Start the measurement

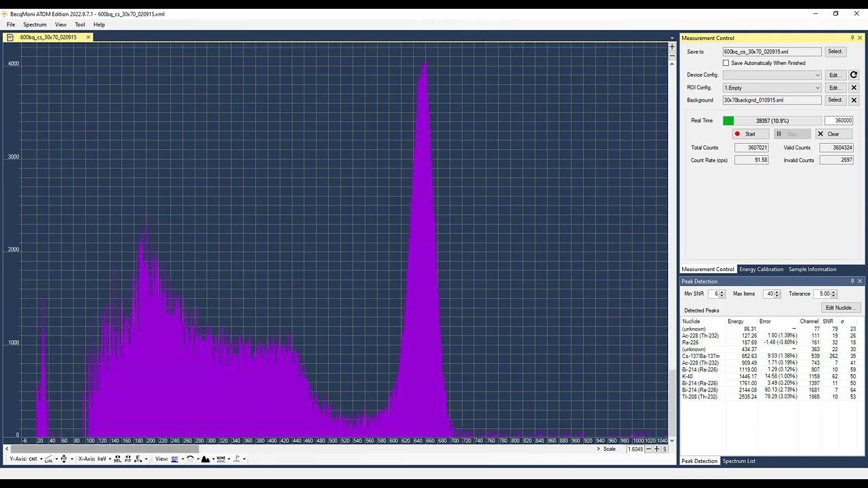[x=751, y=134]
